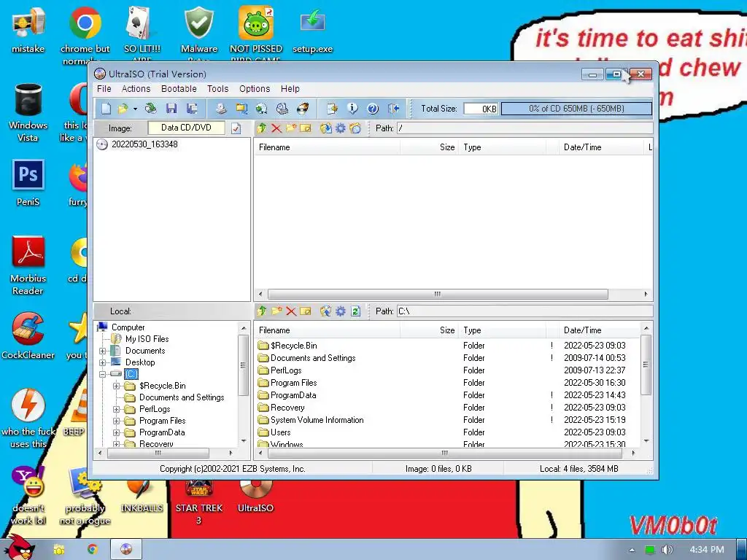
Task: Collapse the (C:) drive tree node
Action: click(x=102, y=374)
